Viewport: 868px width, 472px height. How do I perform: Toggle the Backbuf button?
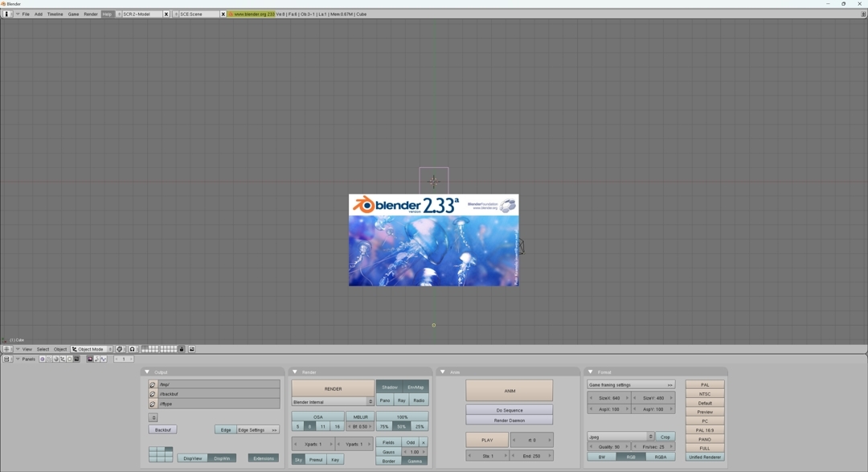162,430
